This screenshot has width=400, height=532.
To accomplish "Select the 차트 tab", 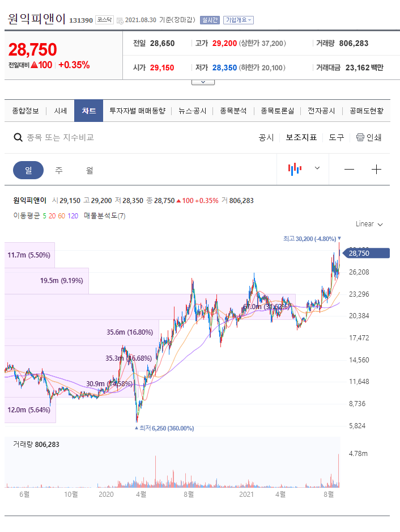I will tap(88, 111).
